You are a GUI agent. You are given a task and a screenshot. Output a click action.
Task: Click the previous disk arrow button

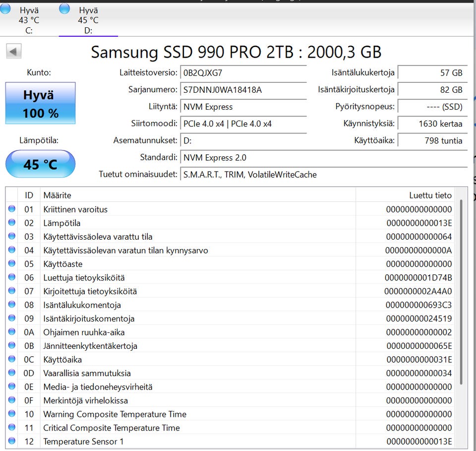point(13,52)
